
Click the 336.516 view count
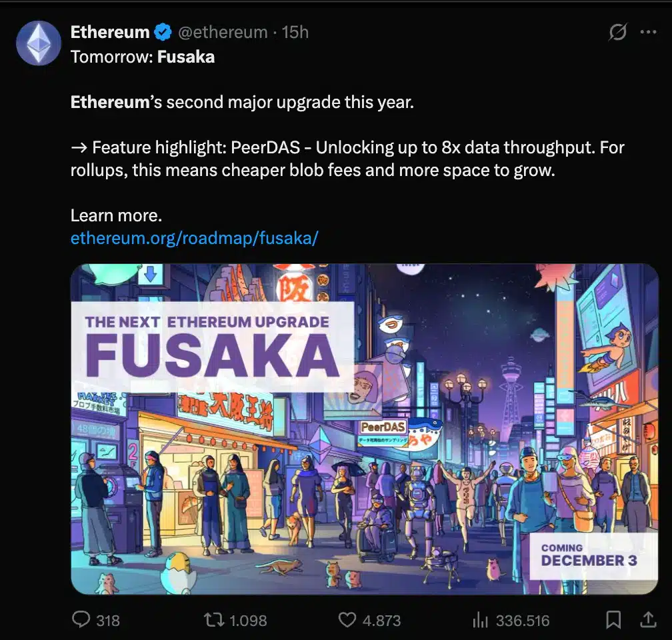click(523, 621)
